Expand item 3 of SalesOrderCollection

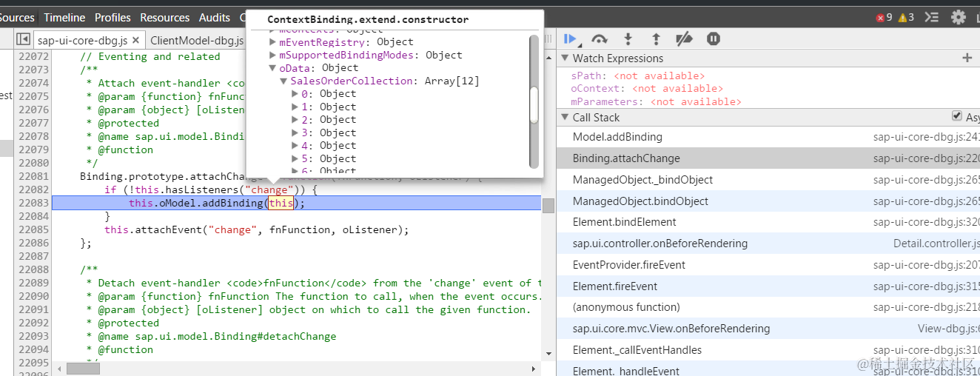pos(295,132)
